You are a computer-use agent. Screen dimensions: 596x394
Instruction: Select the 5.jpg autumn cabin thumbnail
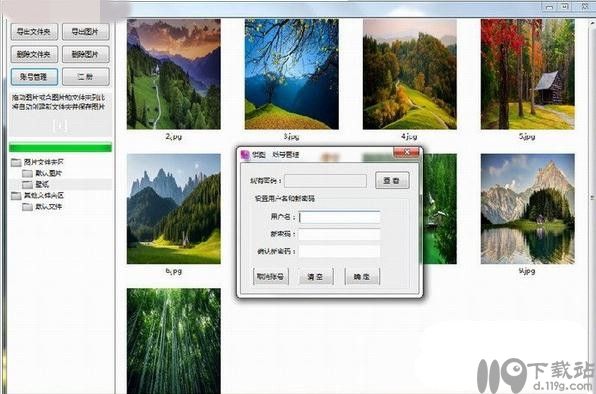pyautogui.click(x=528, y=74)
